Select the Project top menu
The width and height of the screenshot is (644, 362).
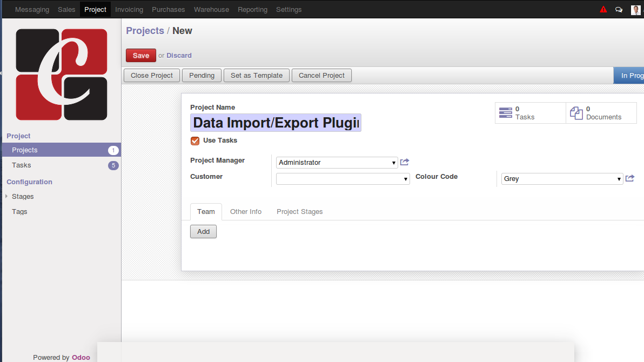pyautogui.click(x=95, y=9)
